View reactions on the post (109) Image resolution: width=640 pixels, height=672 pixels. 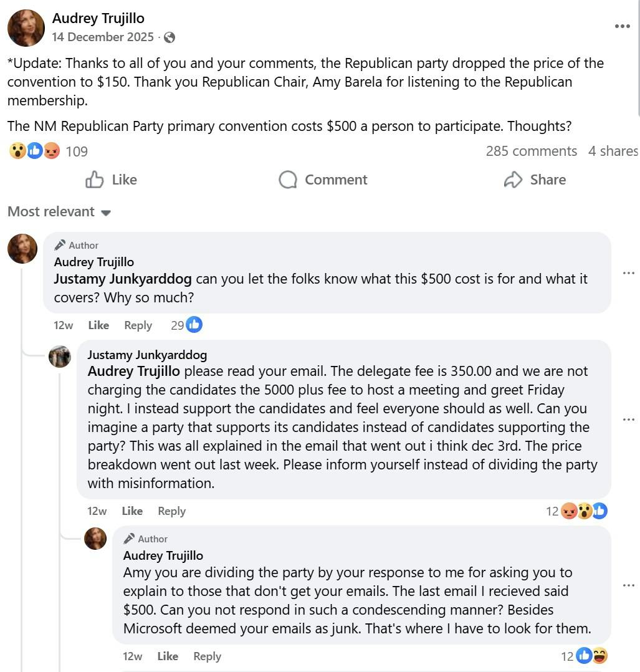(48, 151)
